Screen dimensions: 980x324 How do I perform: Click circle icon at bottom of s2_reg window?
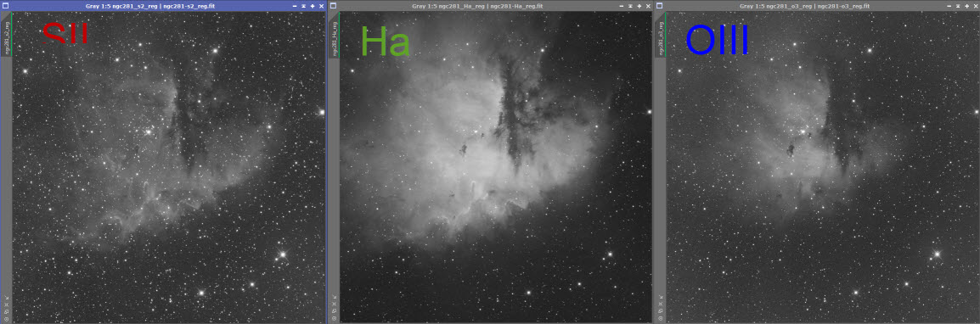click(x=6, y=319)
